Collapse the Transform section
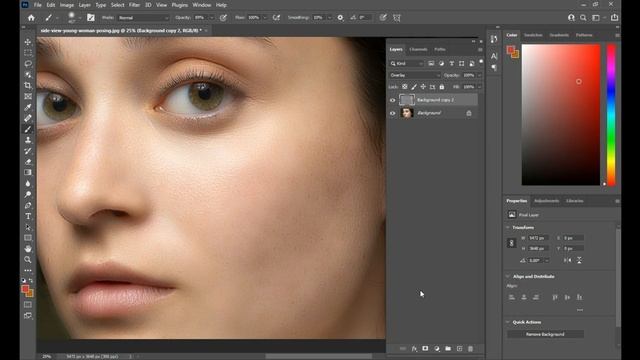The image size is (640, 360). click(508, 227)
